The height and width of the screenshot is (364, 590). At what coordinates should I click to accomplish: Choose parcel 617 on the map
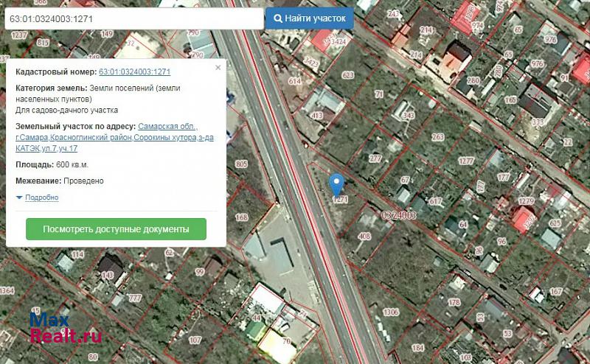click(x=435, y=201)
